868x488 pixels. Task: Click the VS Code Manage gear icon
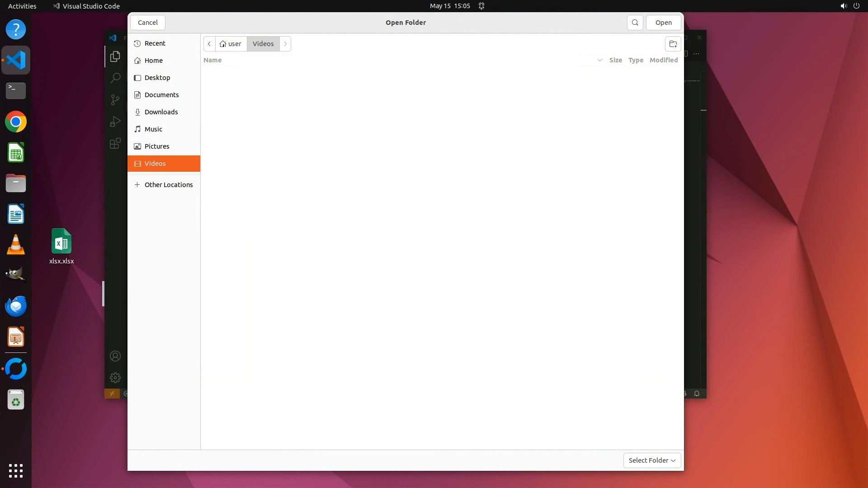pyautogui.click(x=115, y=377)
